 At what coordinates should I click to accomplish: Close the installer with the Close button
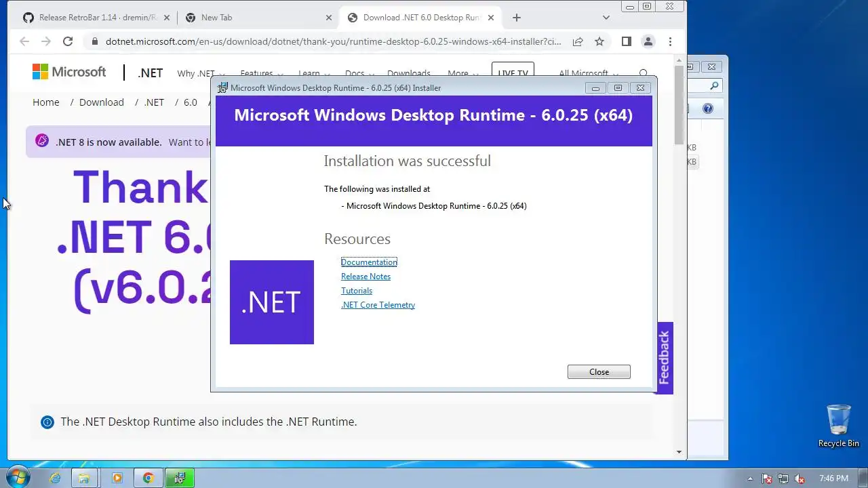click(x=599, y=371)
